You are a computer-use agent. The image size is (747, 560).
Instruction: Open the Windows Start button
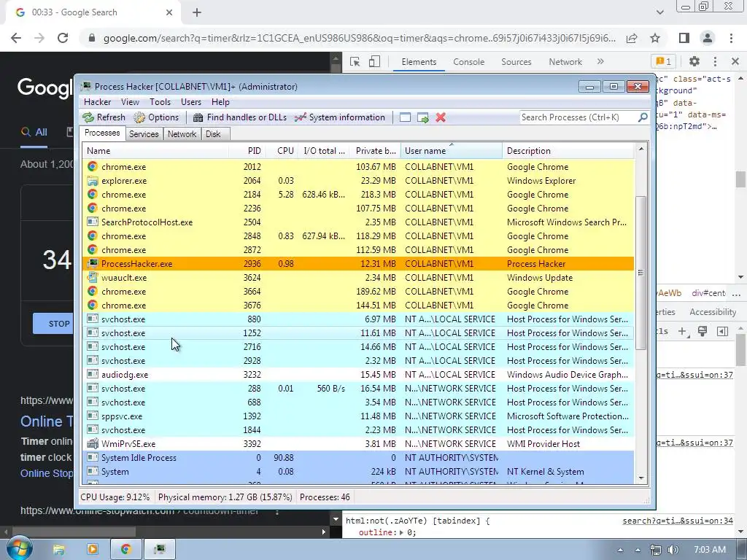click(x=19, y=550)
